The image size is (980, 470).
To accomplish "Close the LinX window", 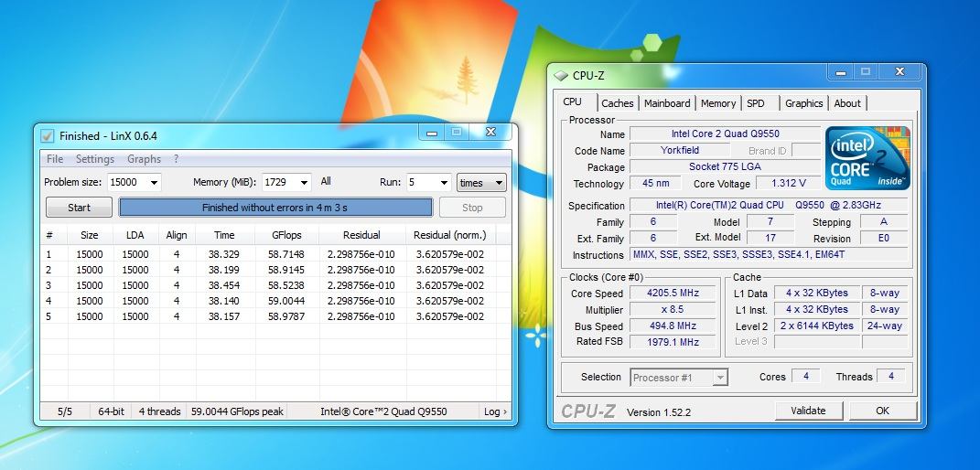I will pos(490,132).
